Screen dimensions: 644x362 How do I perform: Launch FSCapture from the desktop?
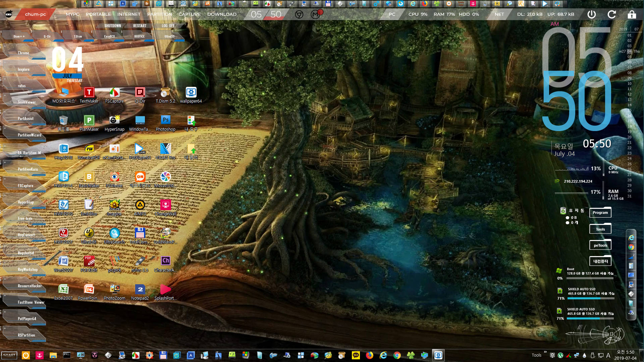click(x=114, y=95)
